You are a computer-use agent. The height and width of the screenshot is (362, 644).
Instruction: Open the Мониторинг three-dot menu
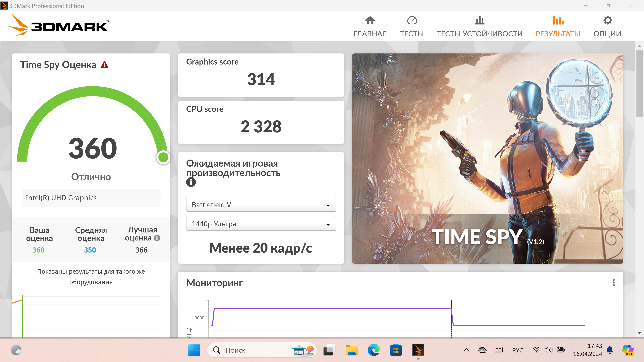(x=613, y=283)
